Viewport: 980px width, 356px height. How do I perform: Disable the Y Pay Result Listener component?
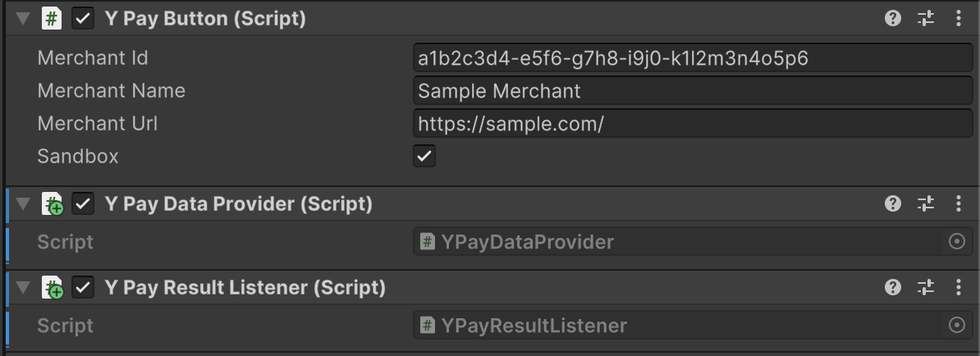tap(82, 288)
